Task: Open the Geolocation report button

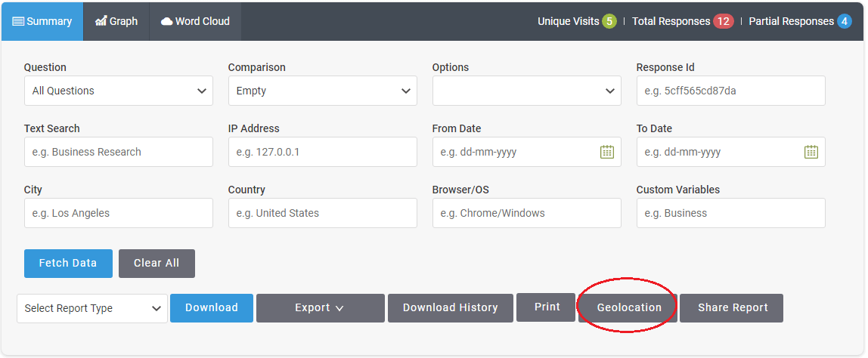Action: (628, 307)
